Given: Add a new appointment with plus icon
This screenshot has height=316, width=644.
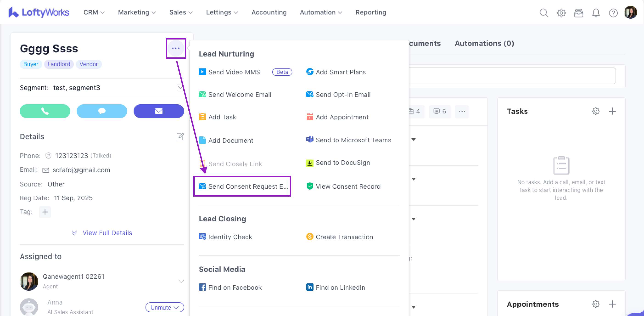Looking at the screenshot, I should [612, 304].
